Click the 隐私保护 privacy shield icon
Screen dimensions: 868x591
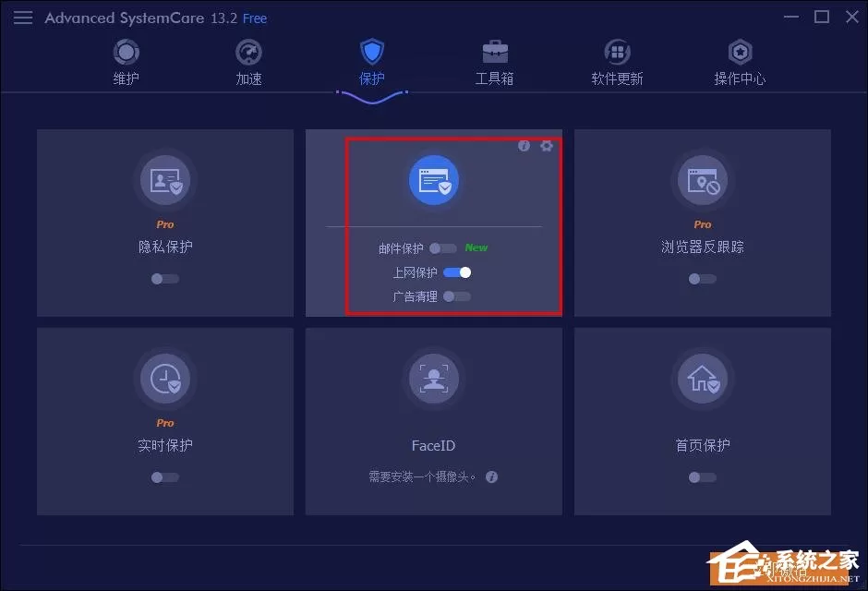coord(165,180)
